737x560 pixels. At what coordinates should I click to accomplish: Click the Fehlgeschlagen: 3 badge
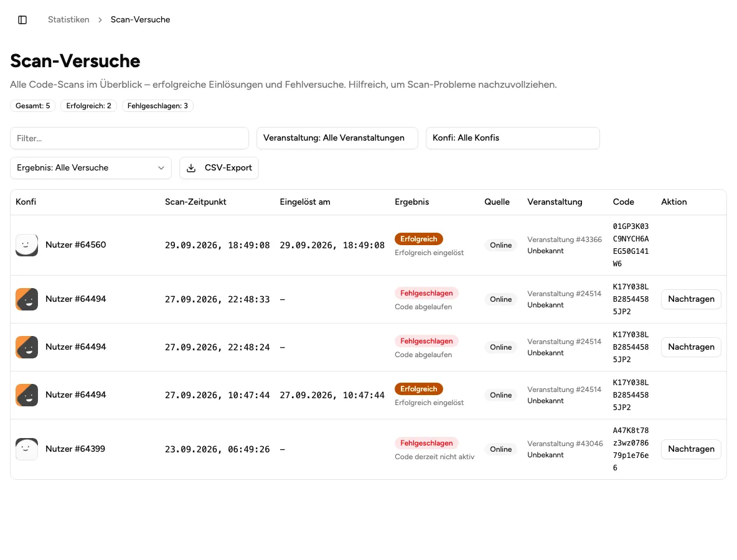point(157,106)
